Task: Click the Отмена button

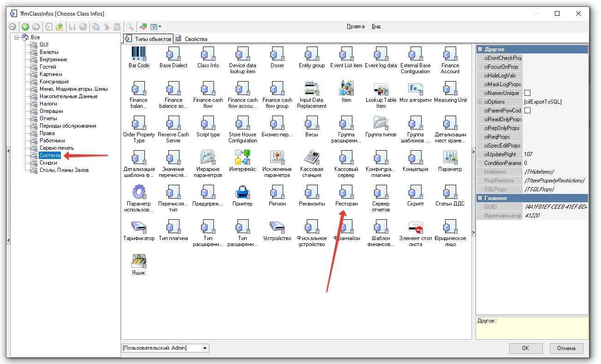Action: click(x=566, y=348)
